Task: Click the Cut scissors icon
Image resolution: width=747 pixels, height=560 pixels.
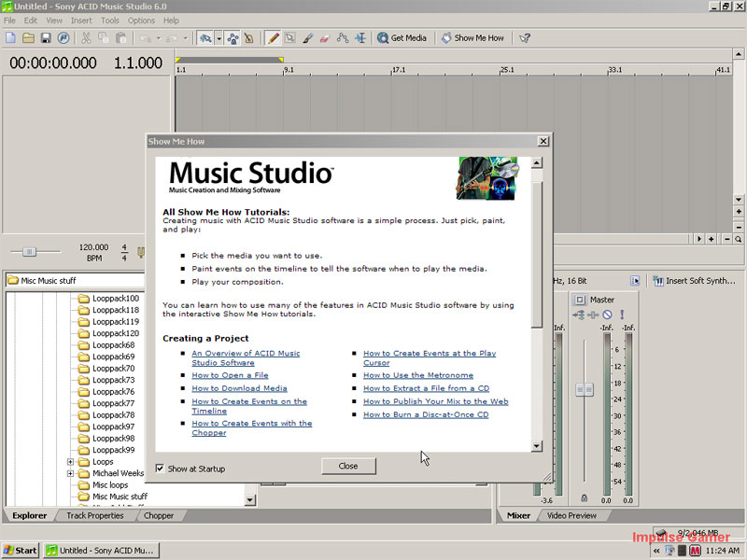Action: [86, 38]
